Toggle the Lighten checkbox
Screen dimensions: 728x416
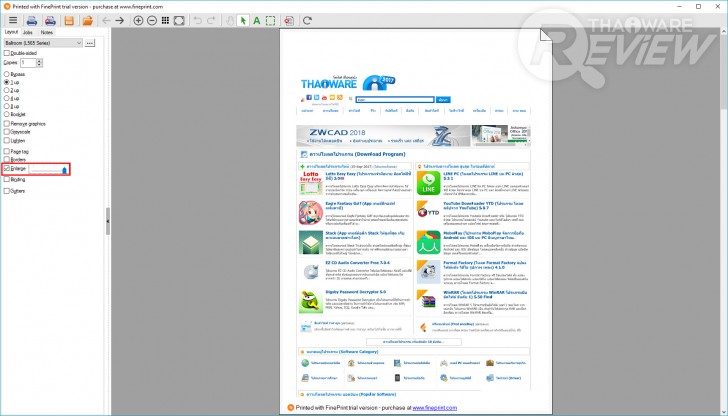point(6,140)
